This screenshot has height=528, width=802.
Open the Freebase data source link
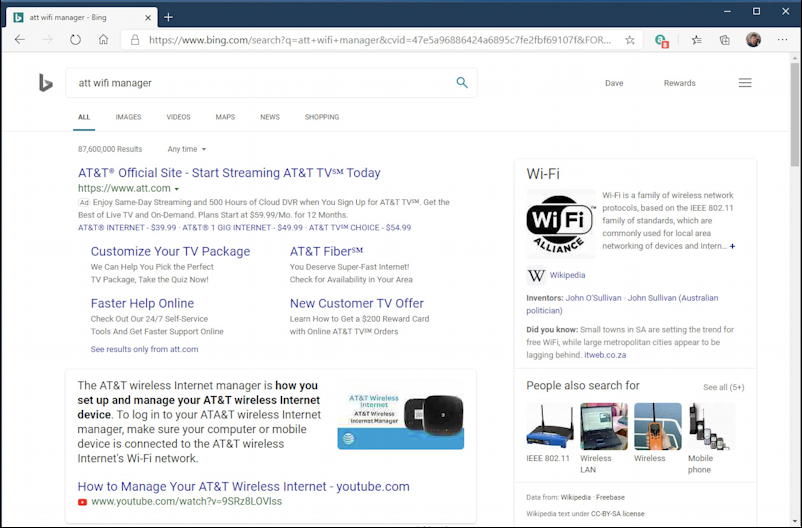(x=610, y=497)
